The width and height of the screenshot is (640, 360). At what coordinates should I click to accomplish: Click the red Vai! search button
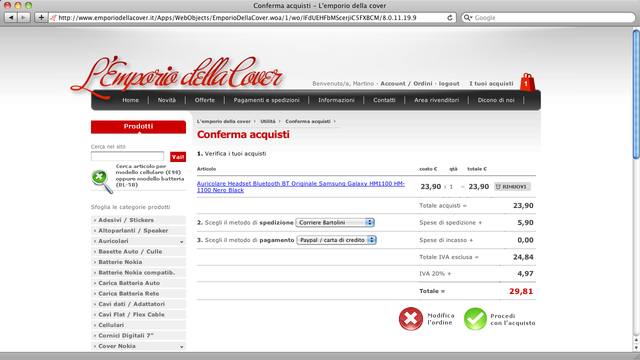click(x=178, y=157)
